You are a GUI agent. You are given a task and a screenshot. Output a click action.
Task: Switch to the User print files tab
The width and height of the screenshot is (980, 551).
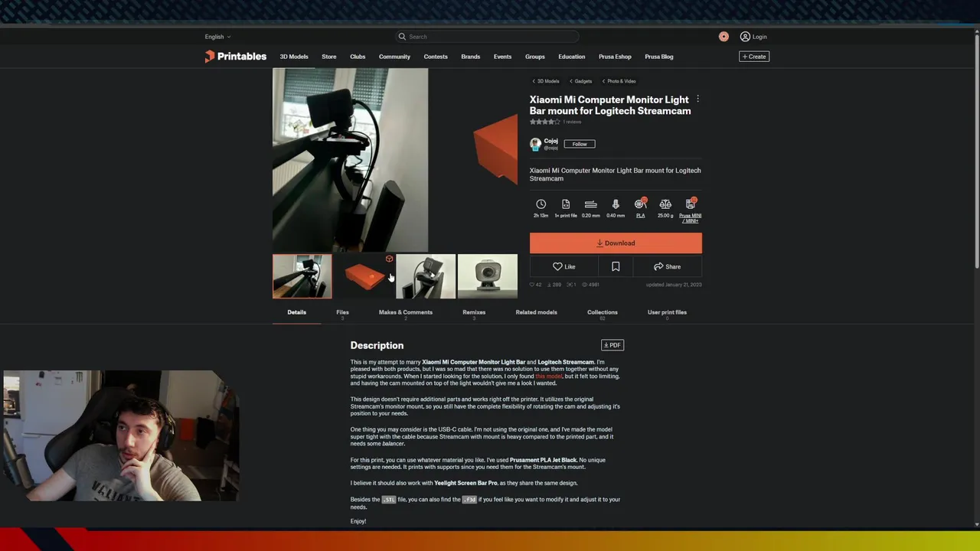point(667,312)
